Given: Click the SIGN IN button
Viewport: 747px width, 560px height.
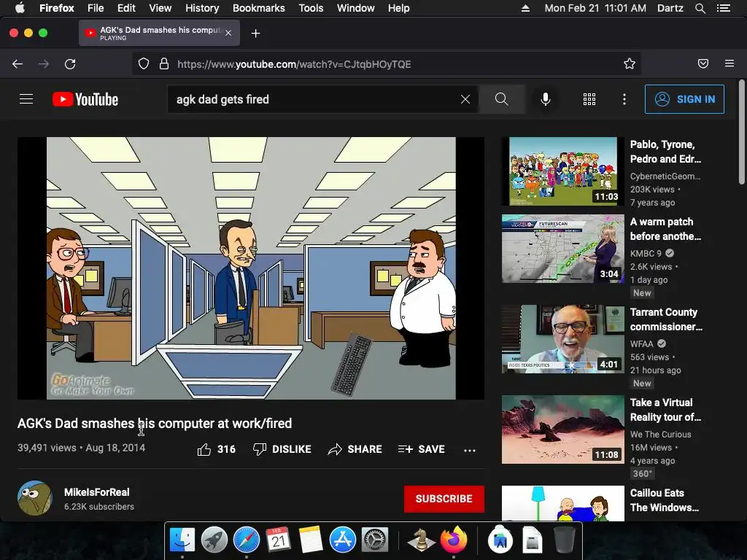Looking at the screenshot, I should [x=684, y=99].
